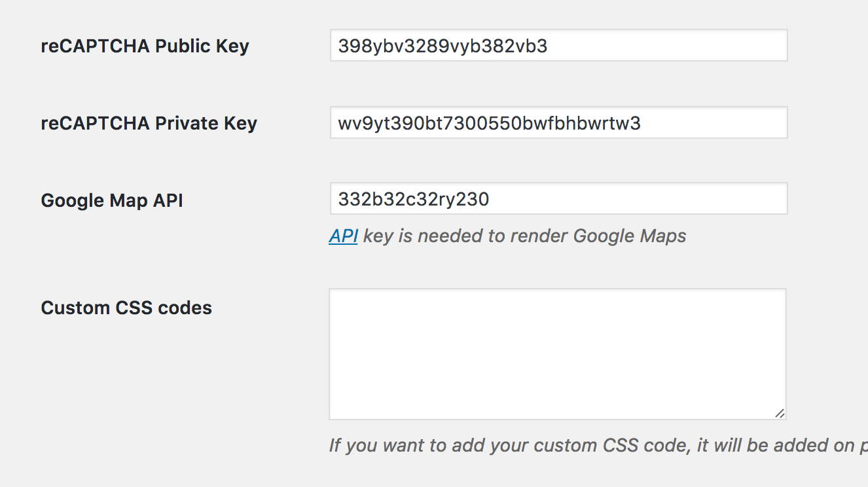Viewport: 868px width, 487px height.
Task: Click the Custom CSS codes label
Action: [x=126, y=308]
